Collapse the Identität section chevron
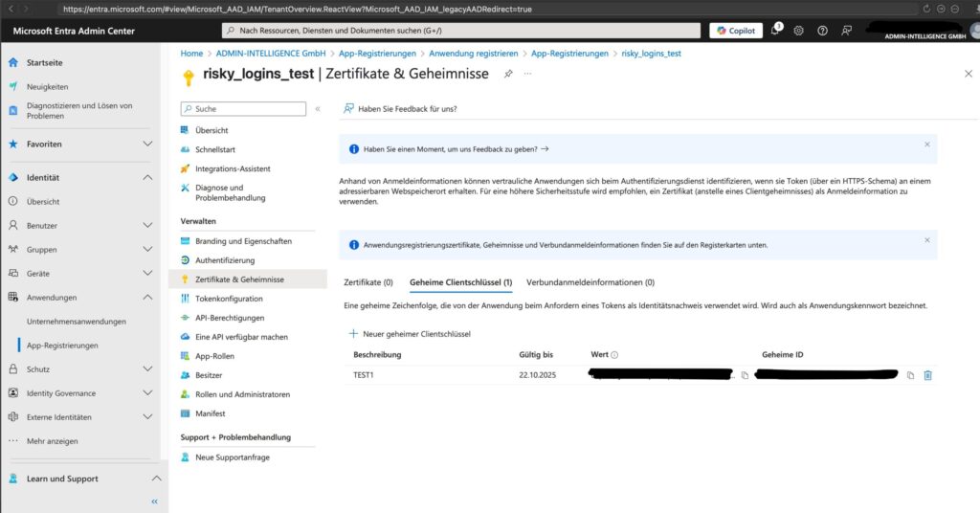The image size is (980, 513). pos(147,177)
